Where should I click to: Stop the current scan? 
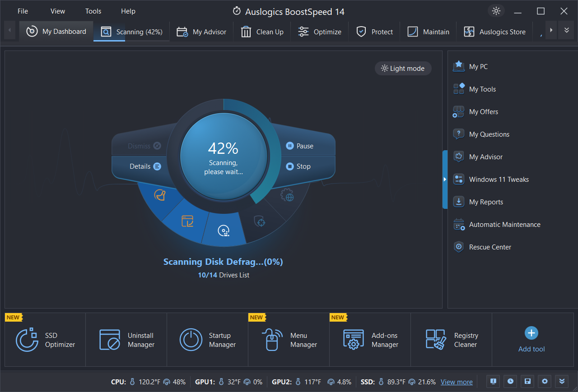click(298, 166)
